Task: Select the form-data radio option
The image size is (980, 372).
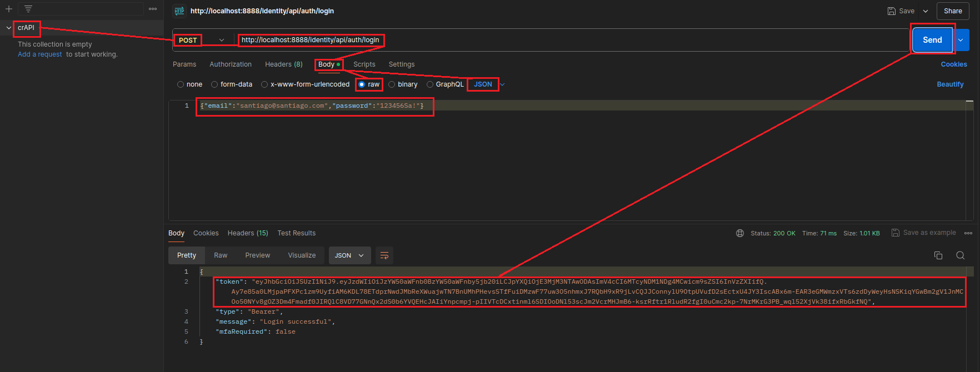Action: coord(214,84)
